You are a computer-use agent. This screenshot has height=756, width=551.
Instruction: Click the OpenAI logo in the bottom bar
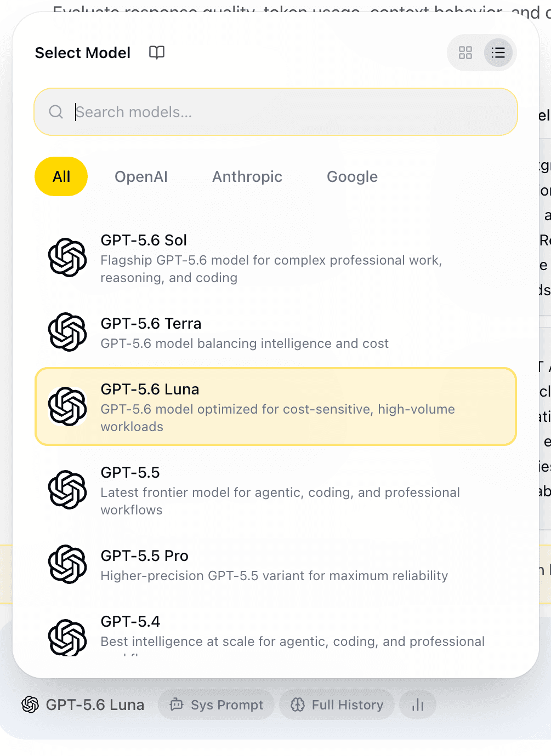(x=30, y=705)
